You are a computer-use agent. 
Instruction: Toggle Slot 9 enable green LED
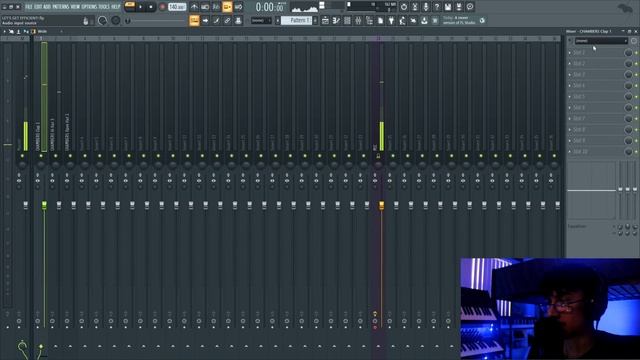coord(636,140)
